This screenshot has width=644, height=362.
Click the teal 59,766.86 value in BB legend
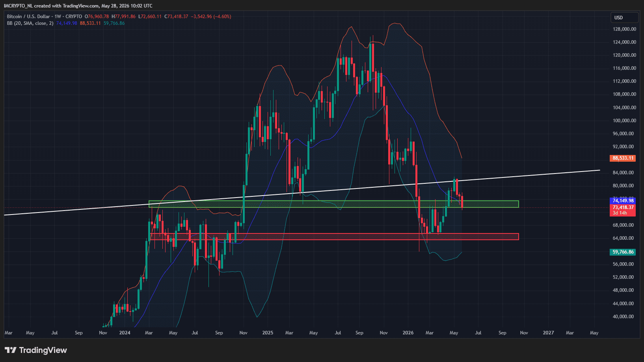coord(114,23)
